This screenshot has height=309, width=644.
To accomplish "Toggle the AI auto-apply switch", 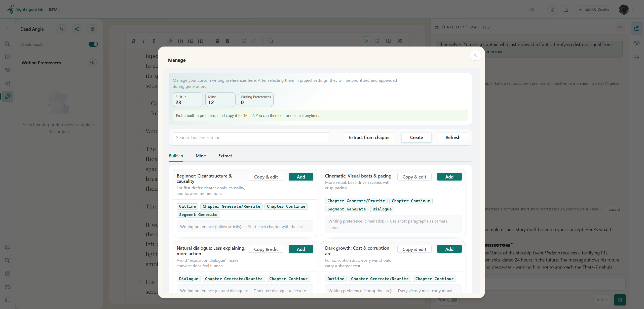I will (x=93, y=44).
